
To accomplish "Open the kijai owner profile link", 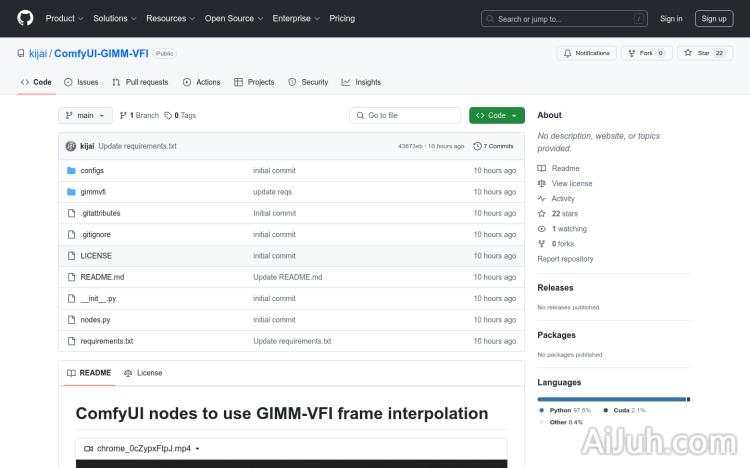I will (38, 54).
